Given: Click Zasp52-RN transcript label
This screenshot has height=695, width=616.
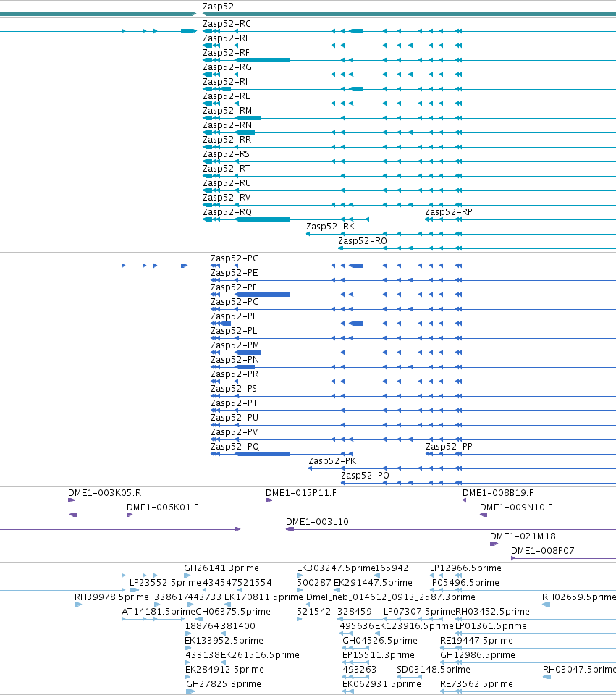Looking at the screenshot, I should [x=227, y=125].
